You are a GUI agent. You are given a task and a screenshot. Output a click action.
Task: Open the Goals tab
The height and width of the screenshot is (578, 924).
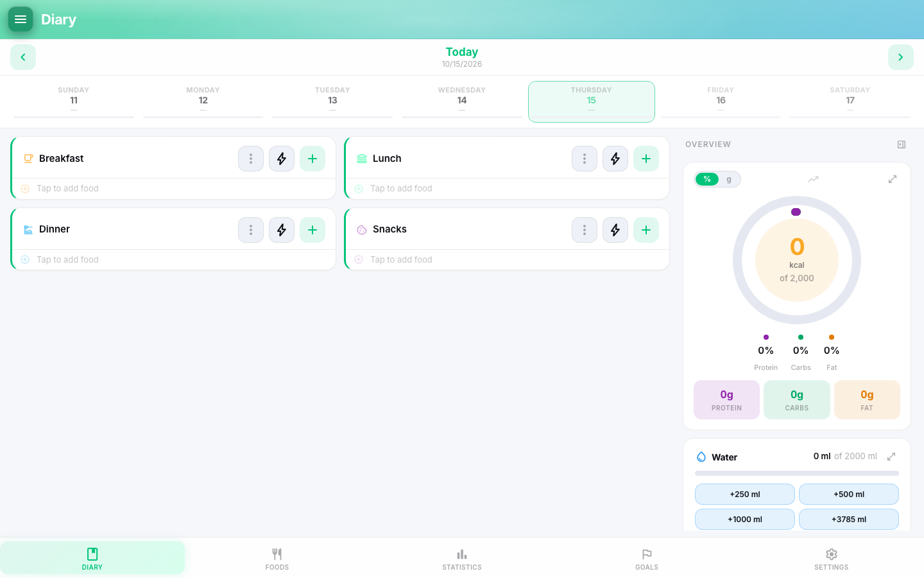click(x=647, y=558)
